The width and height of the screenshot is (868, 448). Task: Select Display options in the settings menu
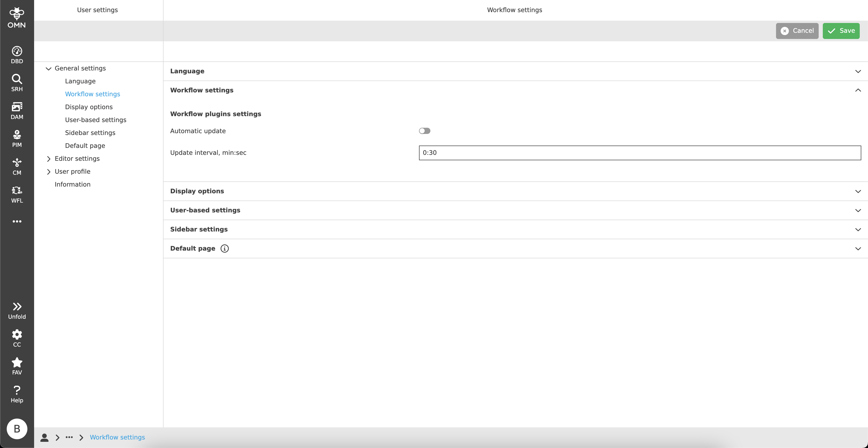(89, 107)
